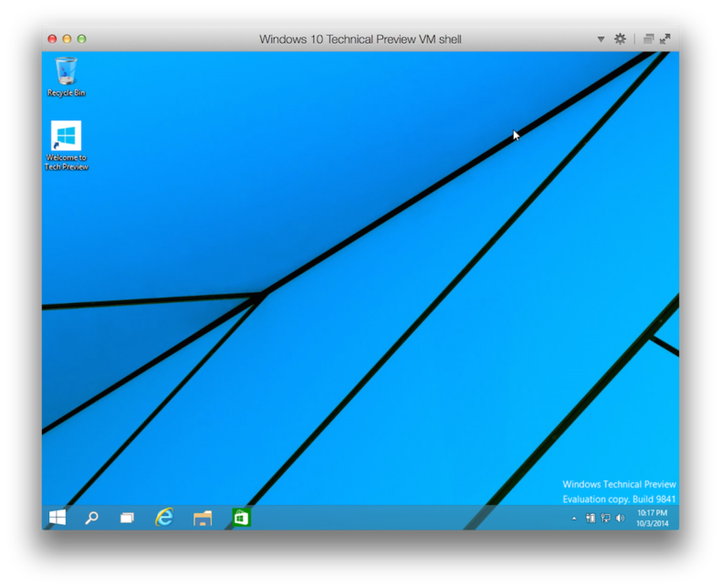721x588 pixels.
Task: Switch VM to Coherence view mode icon
Action: [x=648, y=39]
